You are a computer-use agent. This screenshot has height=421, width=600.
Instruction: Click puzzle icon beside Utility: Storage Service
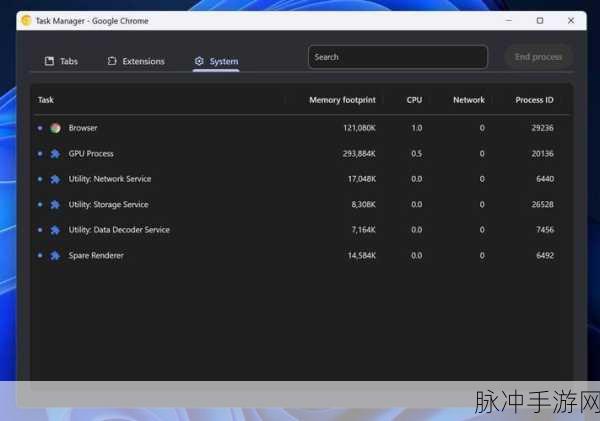pyautogui.click(x=55, y=205)
